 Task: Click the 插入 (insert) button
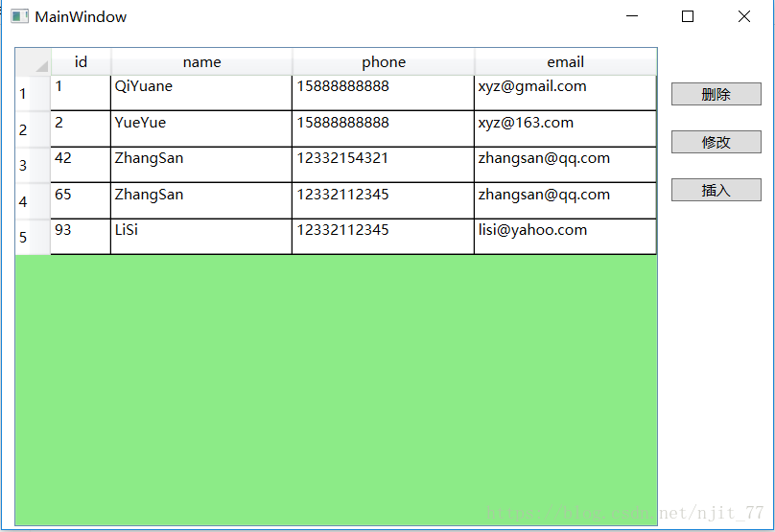[716, 190]
